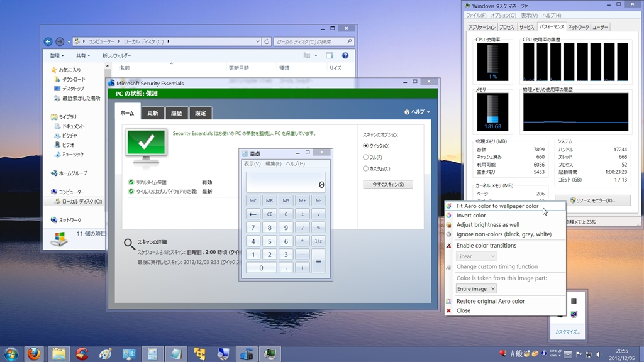Click Fit Aero color to wallpaper color

(x=505, y=206)
